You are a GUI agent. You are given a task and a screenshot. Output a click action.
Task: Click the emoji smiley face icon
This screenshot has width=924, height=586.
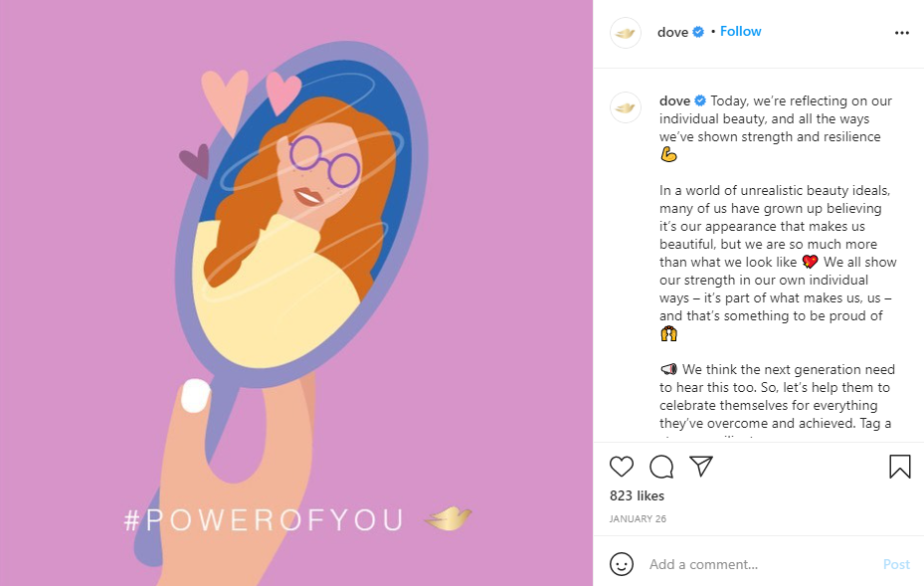(x=622, y=564)
